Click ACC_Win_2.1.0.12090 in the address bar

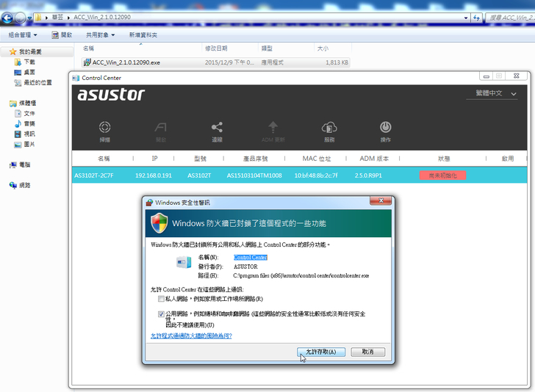pyautogui.click(x=102, y=17)
